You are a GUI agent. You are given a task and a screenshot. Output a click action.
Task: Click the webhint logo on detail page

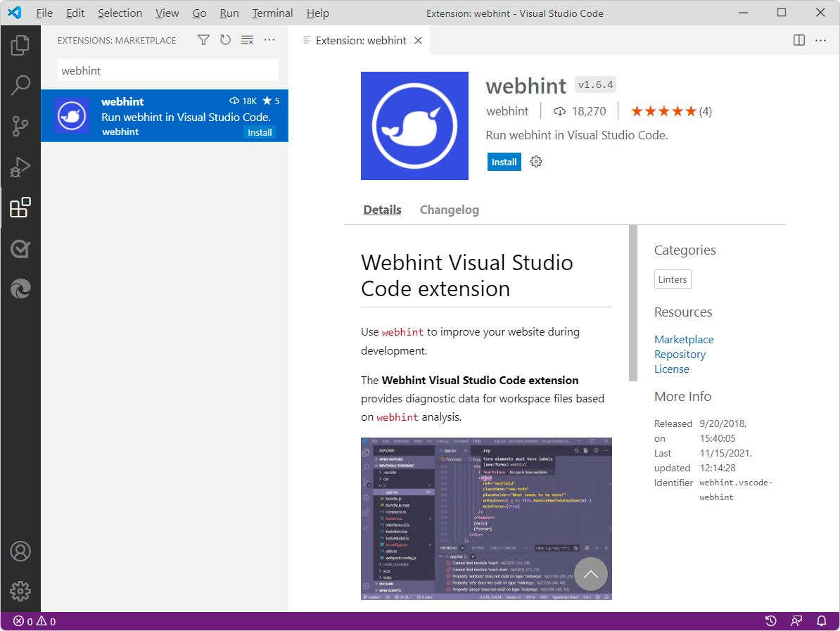coord(414,126)
